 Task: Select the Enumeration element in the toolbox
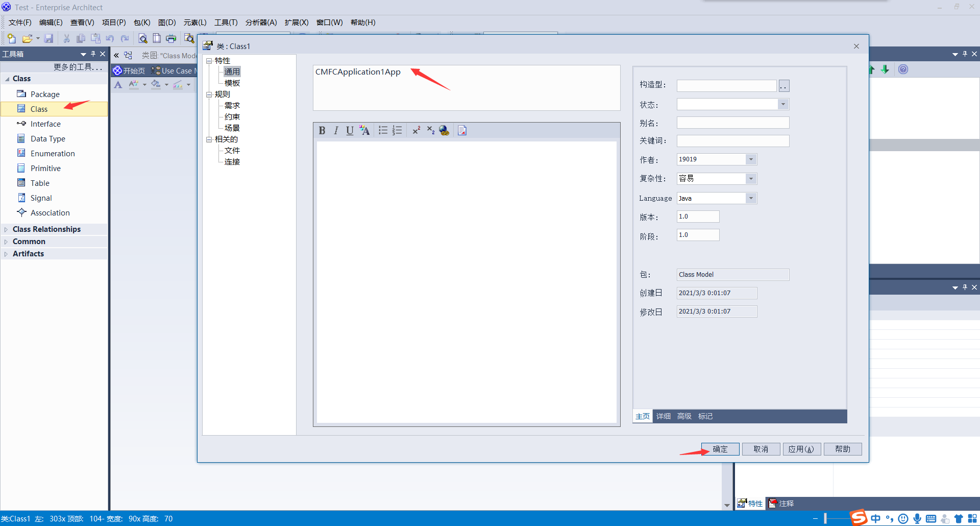[x=52, y=153]
